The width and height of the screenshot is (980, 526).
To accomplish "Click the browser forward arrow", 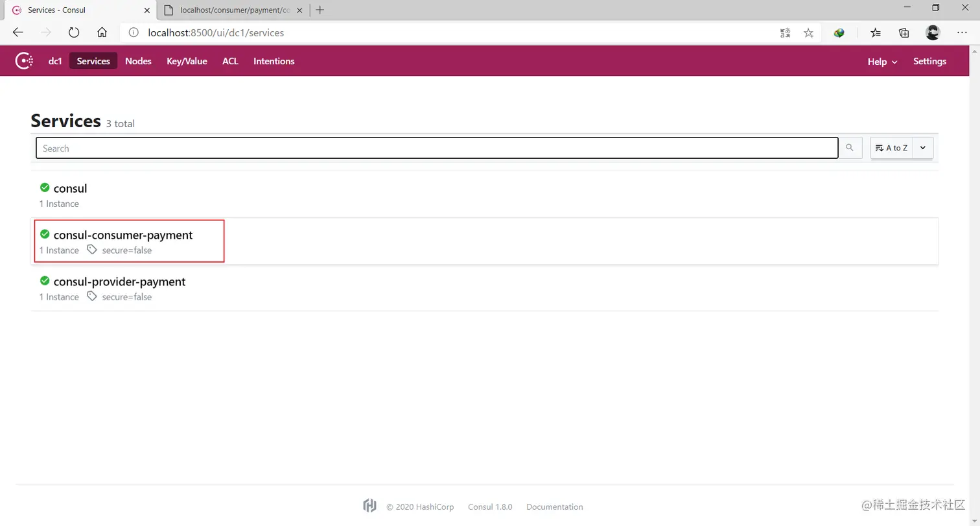I will click(46, 32).
